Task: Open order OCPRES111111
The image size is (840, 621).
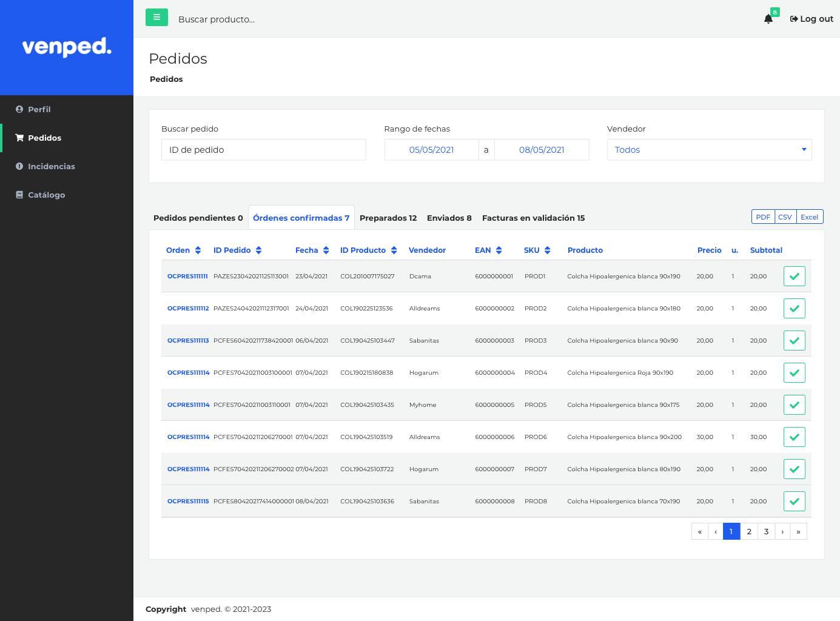Action: click(187, 276)
